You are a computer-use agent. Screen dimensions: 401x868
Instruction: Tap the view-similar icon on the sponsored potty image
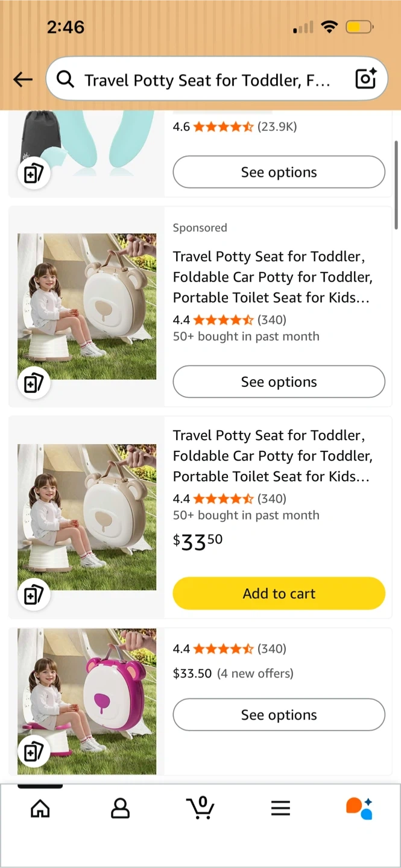[33, 383]
